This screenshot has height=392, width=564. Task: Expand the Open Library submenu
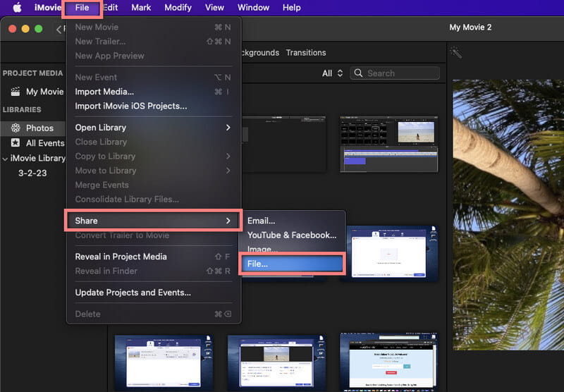point(153,128)
